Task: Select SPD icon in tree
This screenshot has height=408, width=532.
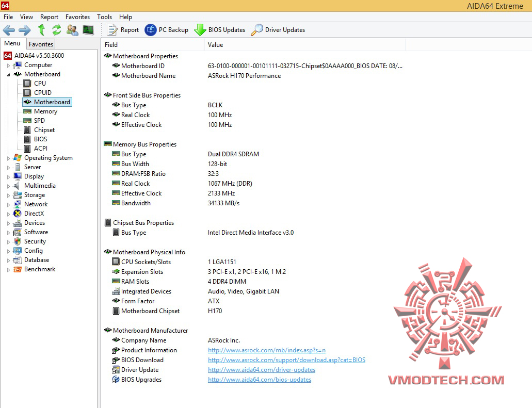Action: tap(27, 120)
